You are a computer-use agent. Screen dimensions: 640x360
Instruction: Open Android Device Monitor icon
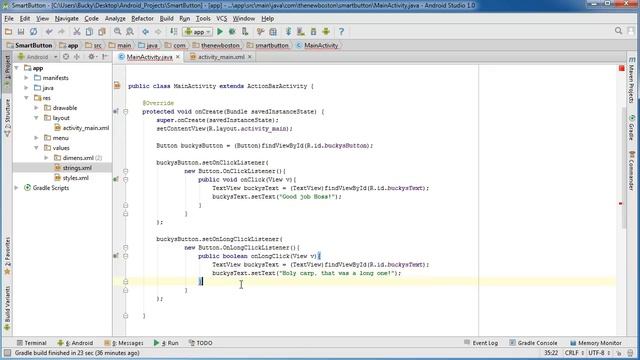click(326, 31)
